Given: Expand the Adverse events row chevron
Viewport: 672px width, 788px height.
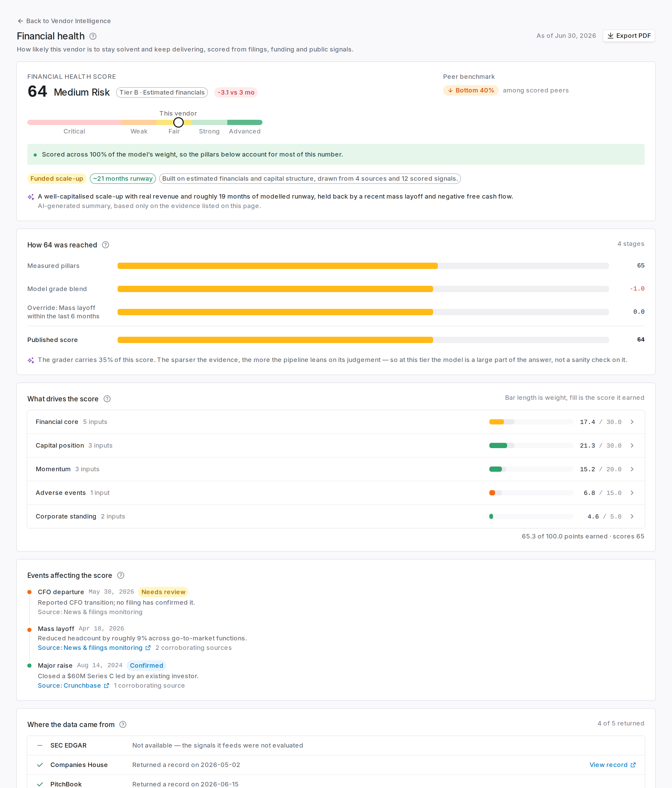Looking at the screenshot, I should point(632,492).
